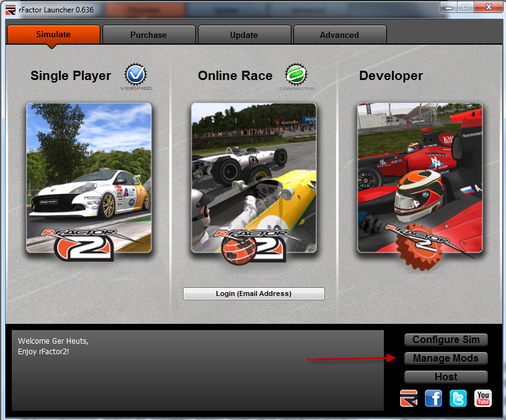506x420 pixels.
Task: Click the Login (Email Address) button
Action: pyautogui.click(x=254, y=293)
